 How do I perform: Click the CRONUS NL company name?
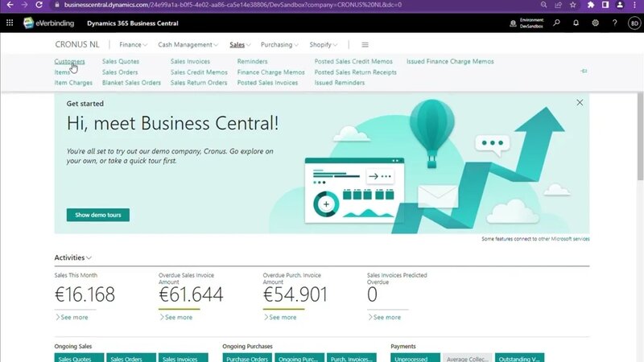(x=77, y=45)
